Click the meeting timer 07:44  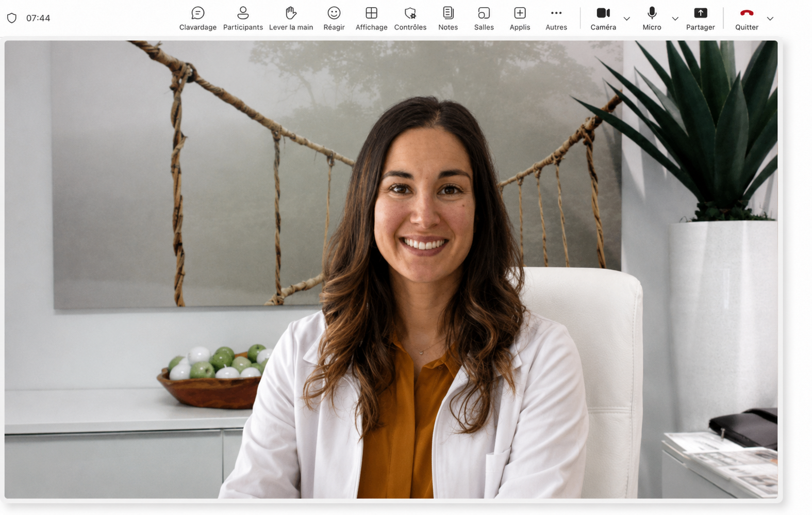pos(38,18)
